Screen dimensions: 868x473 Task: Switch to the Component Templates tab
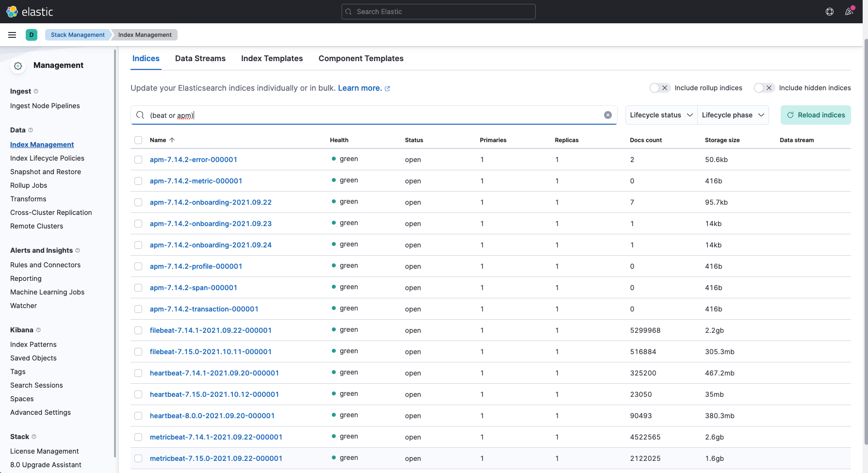[x=360, y=58]
